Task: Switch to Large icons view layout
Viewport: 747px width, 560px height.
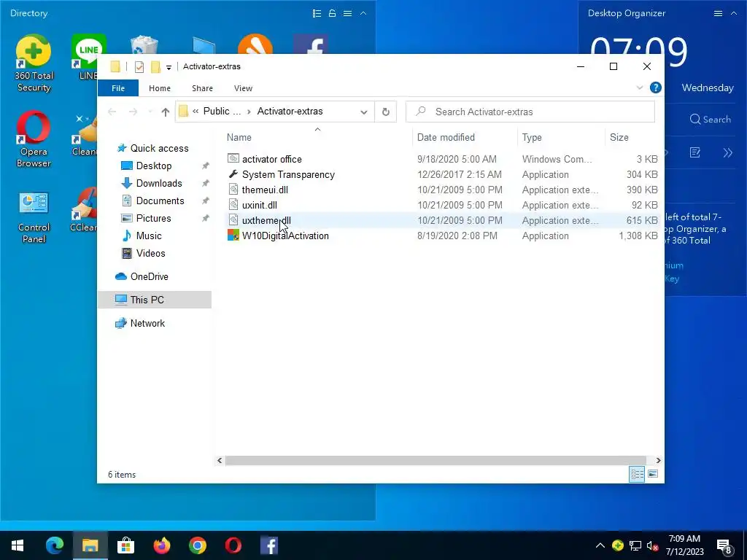Action: tap(653, 474)
